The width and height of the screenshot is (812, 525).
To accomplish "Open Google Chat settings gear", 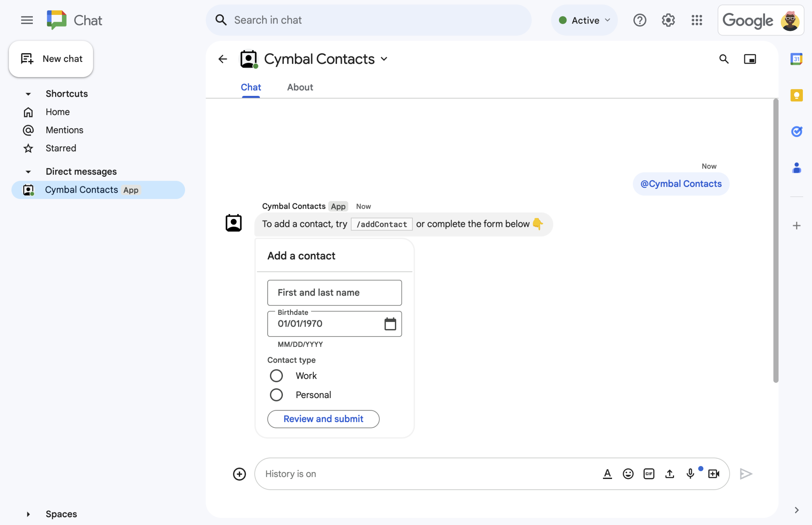I will click(668, 20).
